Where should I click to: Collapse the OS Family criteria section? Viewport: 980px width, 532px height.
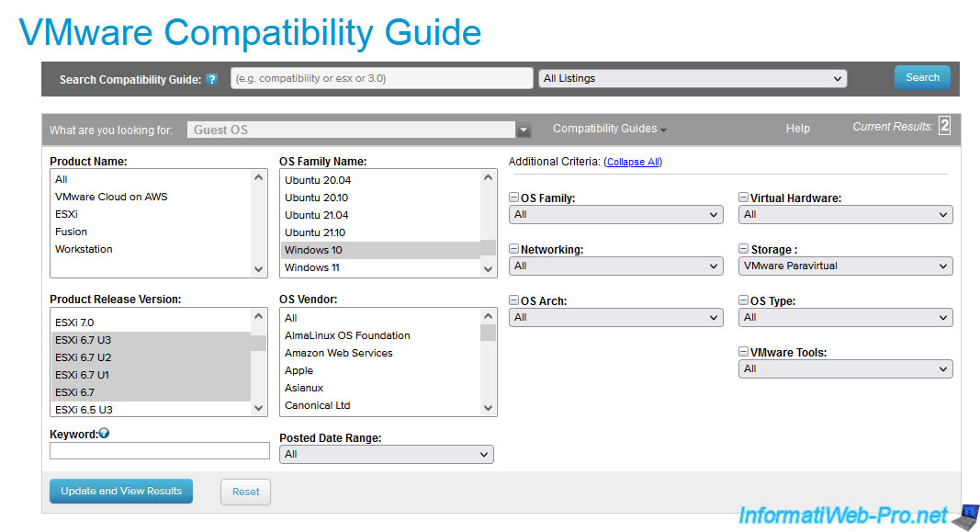point(513,198)
